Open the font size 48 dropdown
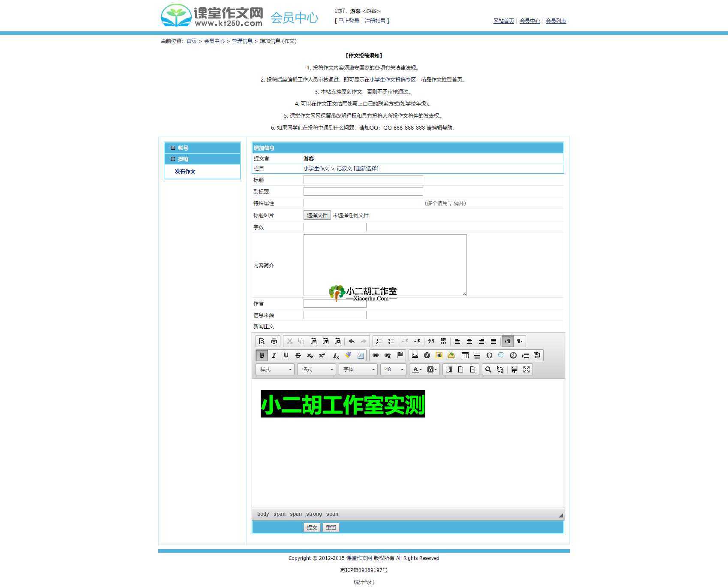728x587 pixels. (394, 370)
